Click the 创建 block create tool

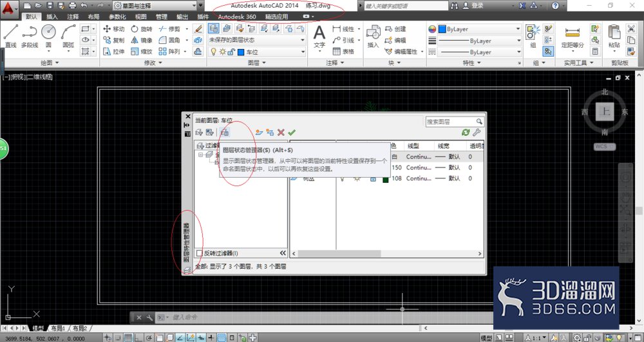point(395,29)
